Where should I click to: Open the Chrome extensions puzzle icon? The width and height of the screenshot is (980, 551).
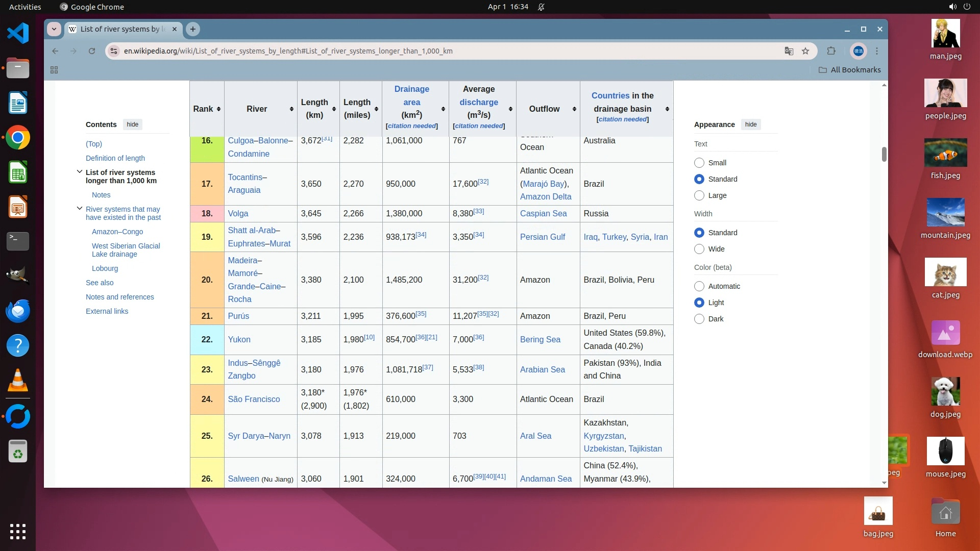point(831,51)
